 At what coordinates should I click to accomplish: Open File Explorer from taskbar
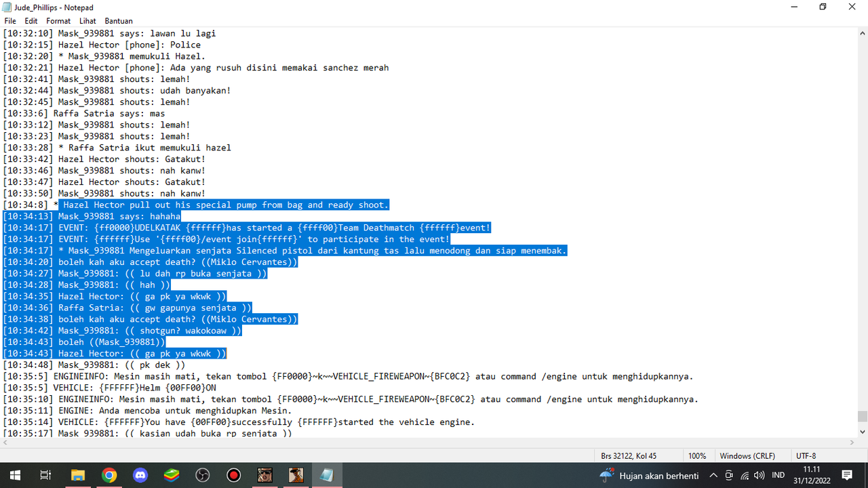pyautogui.click(x=77, y=475)
